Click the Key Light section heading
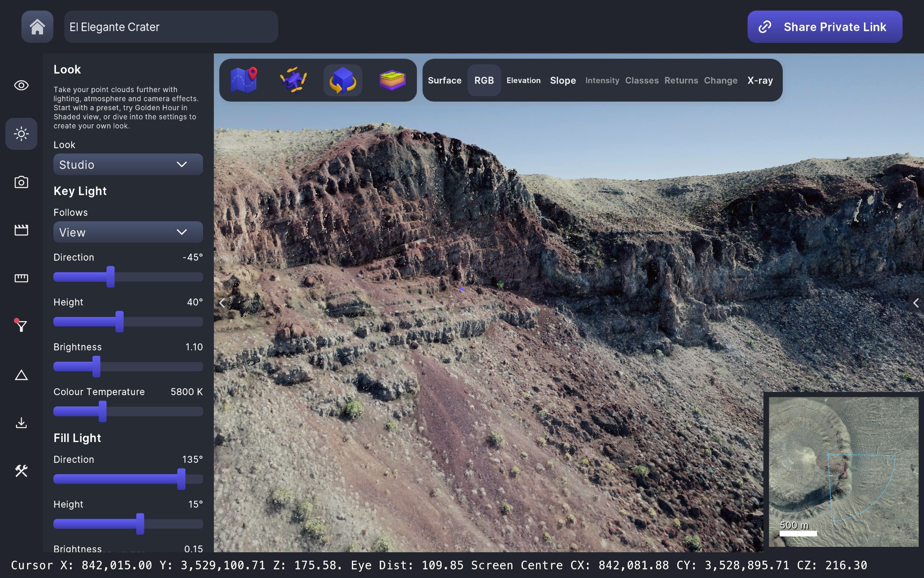 (80, 191)
